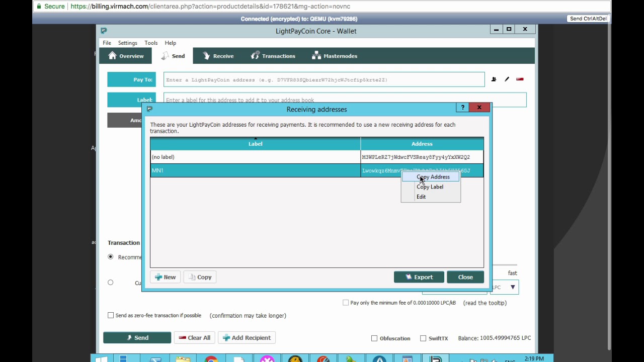Click the Copy button in the dialog
The image size is (644, 362).
pos(200,277)
